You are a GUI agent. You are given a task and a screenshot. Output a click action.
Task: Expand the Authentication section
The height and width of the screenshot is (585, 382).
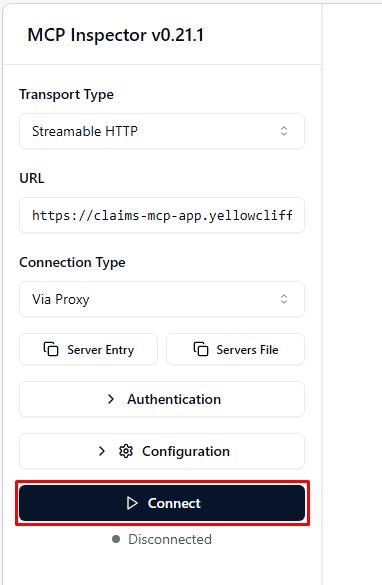[x=162, y=399]
